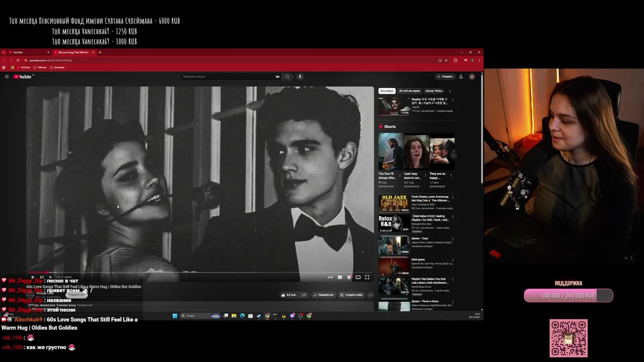The height and width of the screenshot is (362, 644).
Task: Open the account avatar menu
Action: [x=471, y=76]
